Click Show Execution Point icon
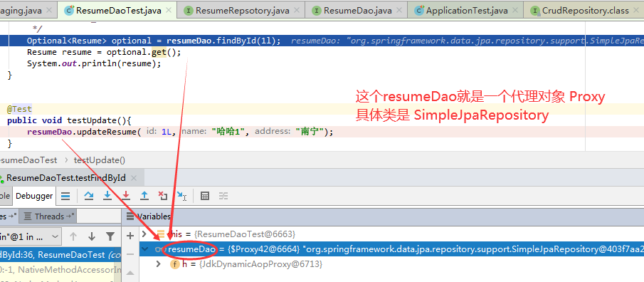 65,196
